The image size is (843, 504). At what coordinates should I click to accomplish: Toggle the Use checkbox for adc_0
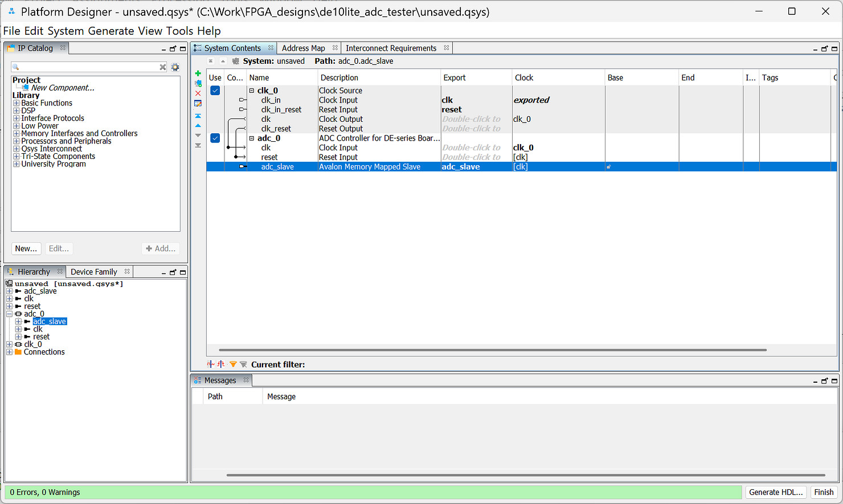click(215, 138)
